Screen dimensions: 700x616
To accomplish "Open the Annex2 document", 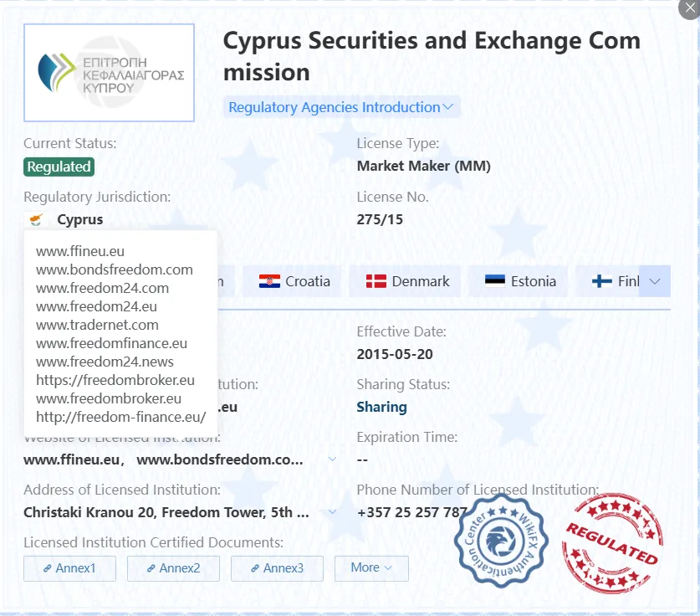I will coord(173,568).
